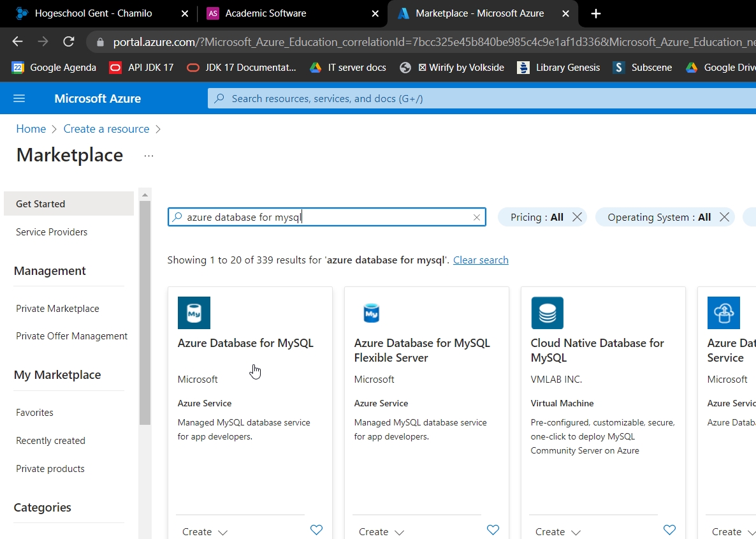Screen dimensions: 756x539
Task: Reload the page with the refresh icon
Action: click(x=68, y=42)
